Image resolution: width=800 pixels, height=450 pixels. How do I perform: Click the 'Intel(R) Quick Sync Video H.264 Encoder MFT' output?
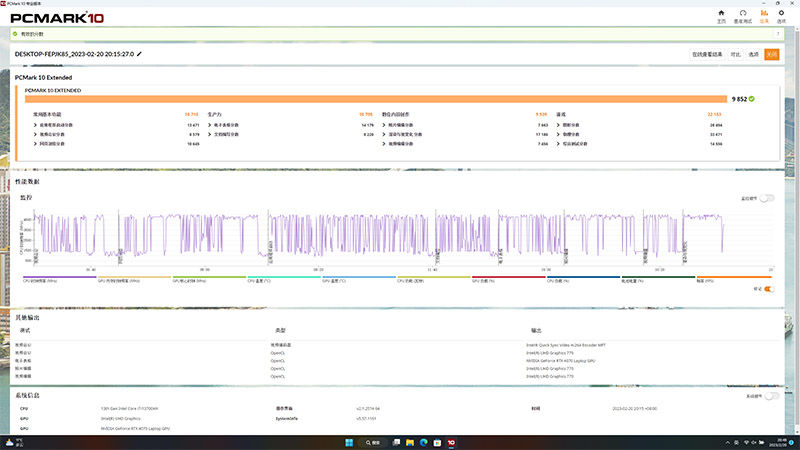(x=566, y=345)
